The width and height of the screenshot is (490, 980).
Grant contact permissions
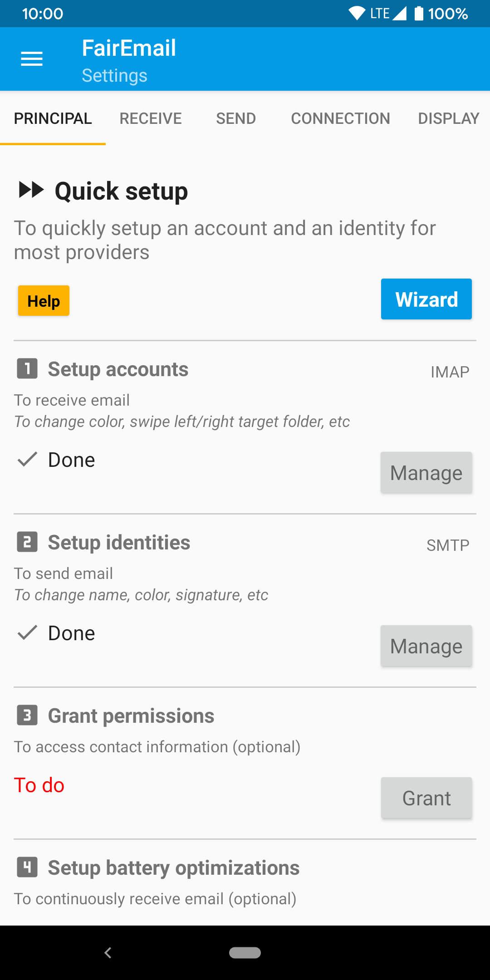426,798
